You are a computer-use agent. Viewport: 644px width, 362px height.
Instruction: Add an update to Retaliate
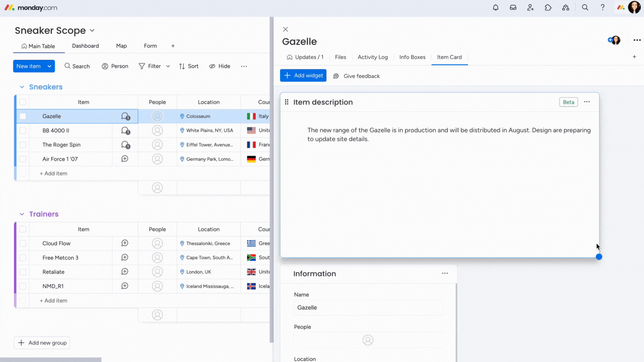125,272
